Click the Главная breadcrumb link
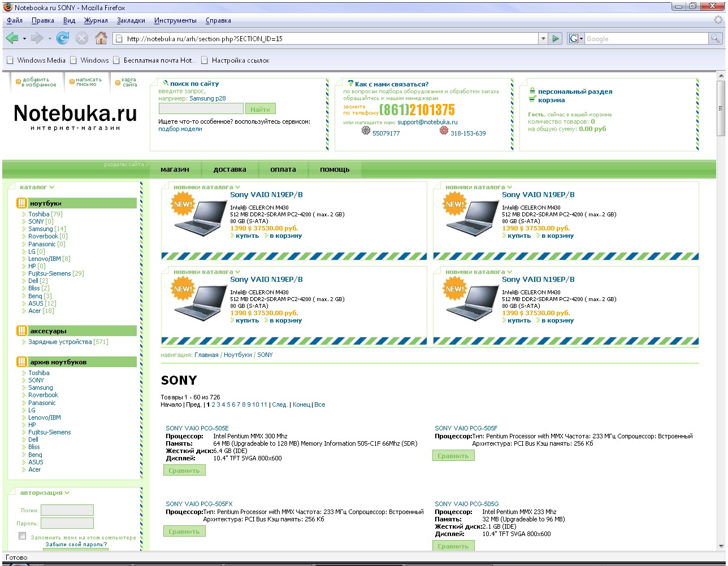728x566 pixels. (x=206, y=355)
